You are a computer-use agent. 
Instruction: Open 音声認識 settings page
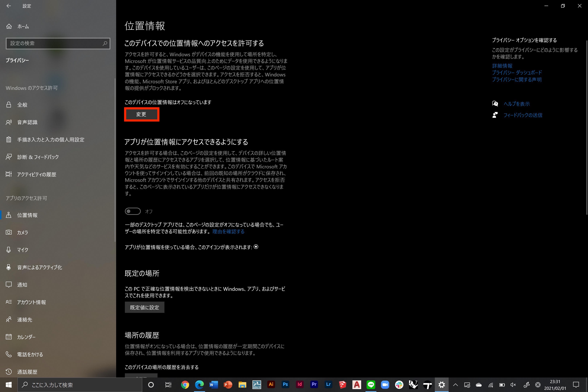tap(27, 122)
